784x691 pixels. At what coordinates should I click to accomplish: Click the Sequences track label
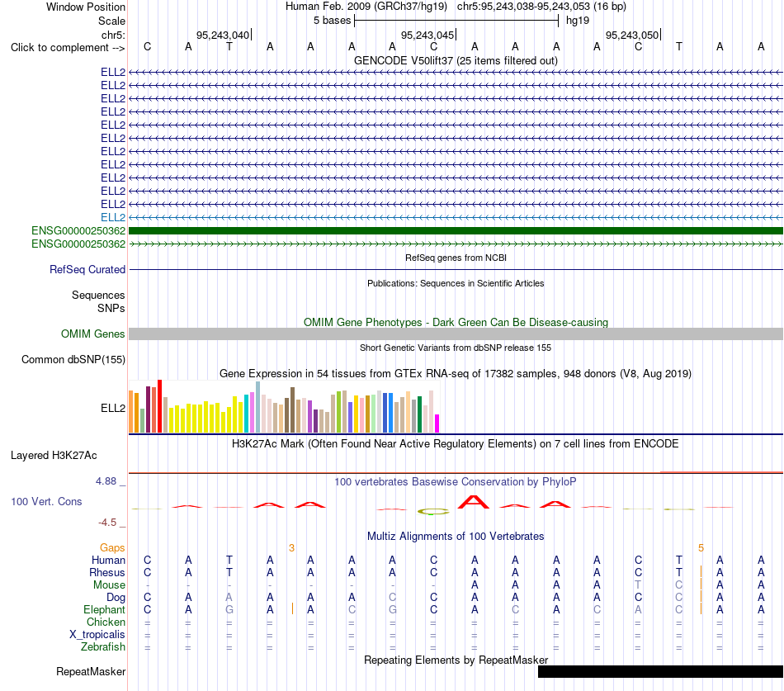(x=98, y=296)
